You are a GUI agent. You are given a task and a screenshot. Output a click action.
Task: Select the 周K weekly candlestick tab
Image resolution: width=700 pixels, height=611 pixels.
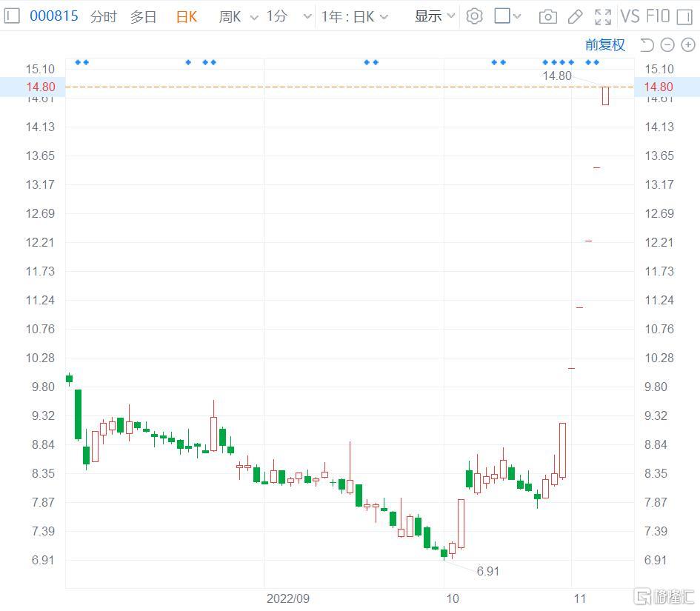click(230, 16)
